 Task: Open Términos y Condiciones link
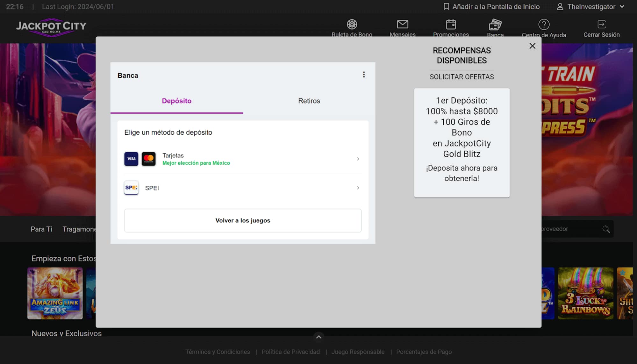click(218, 352)
